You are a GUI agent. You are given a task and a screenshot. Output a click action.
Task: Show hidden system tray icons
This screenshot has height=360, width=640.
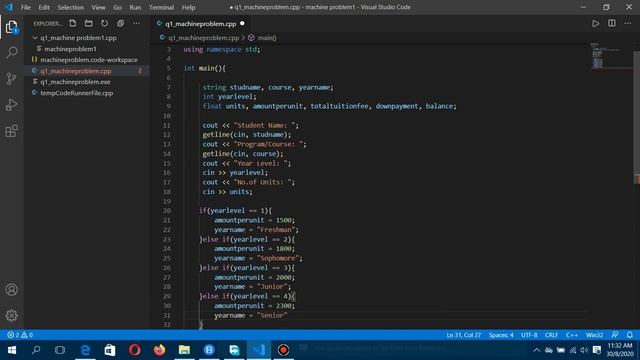tap(537, 350)
